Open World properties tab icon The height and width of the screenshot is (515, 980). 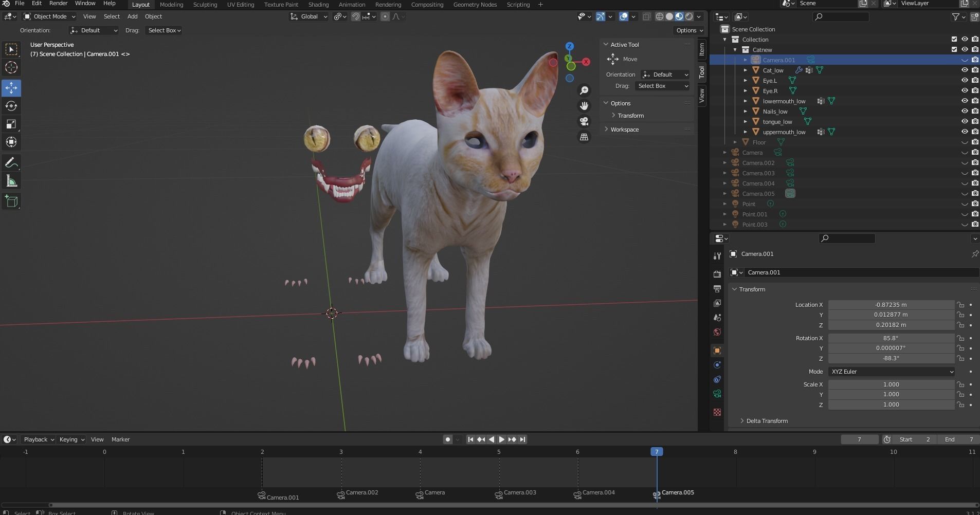tap(717, 332)
